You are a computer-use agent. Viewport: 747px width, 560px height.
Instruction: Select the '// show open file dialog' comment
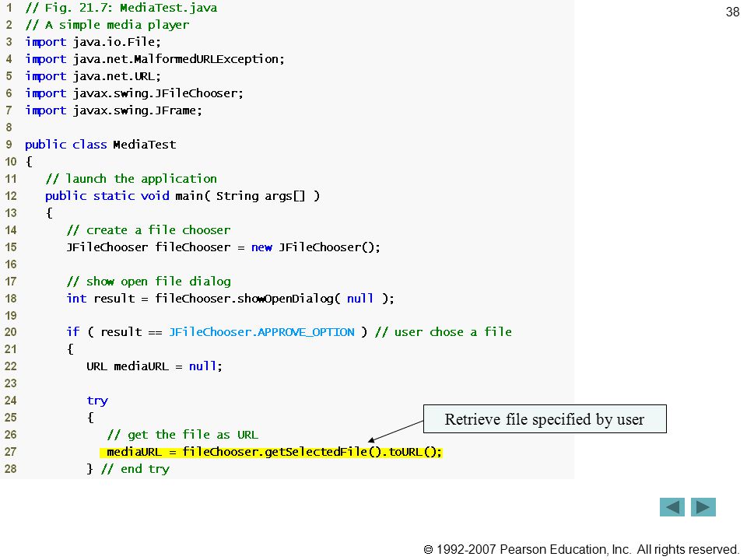coord(149,282)
